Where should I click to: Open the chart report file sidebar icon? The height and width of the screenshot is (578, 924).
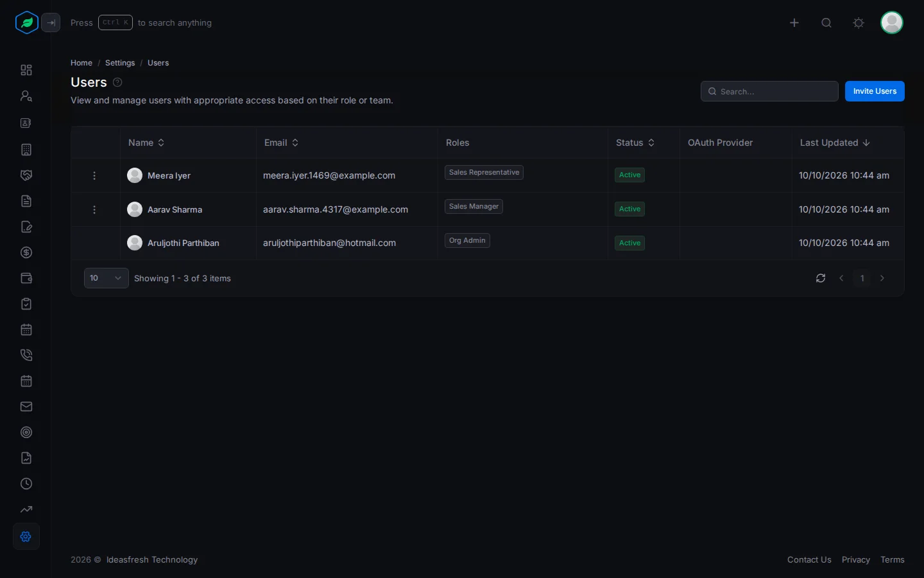pos(26,458)
